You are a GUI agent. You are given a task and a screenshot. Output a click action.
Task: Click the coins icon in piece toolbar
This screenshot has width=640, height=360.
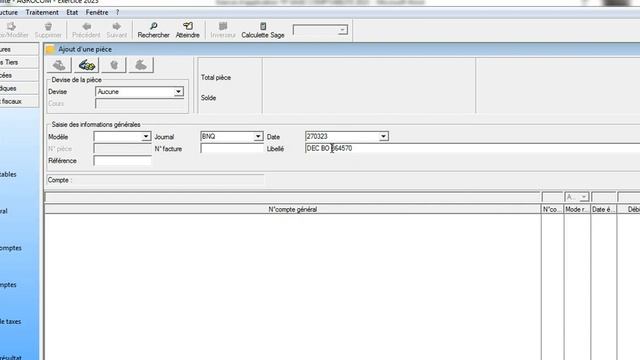(87, 65)
